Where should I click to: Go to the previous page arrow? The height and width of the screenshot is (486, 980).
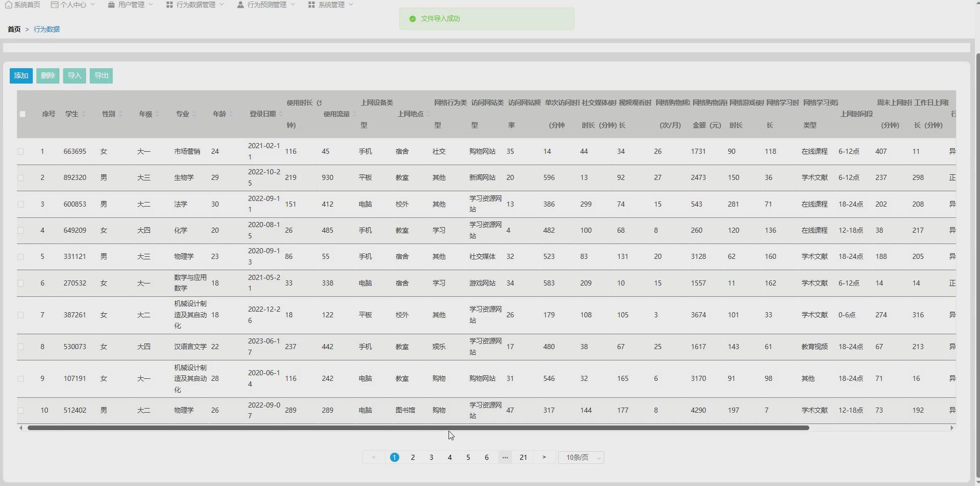[x=374, y=457]
